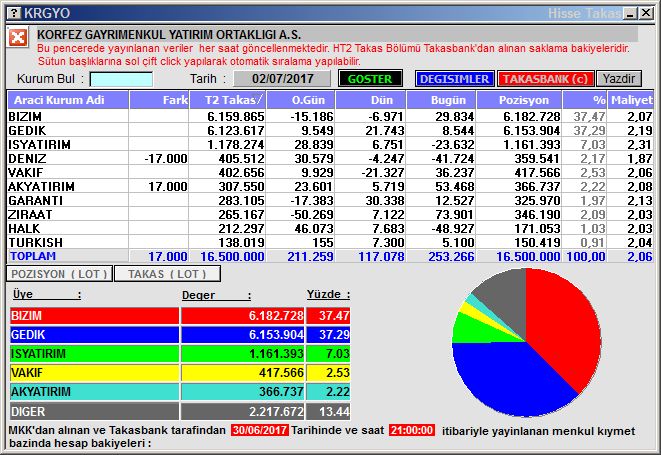Click the gray DIGER legend bar
The image size is (661, 455).
(x=94, y=411)
